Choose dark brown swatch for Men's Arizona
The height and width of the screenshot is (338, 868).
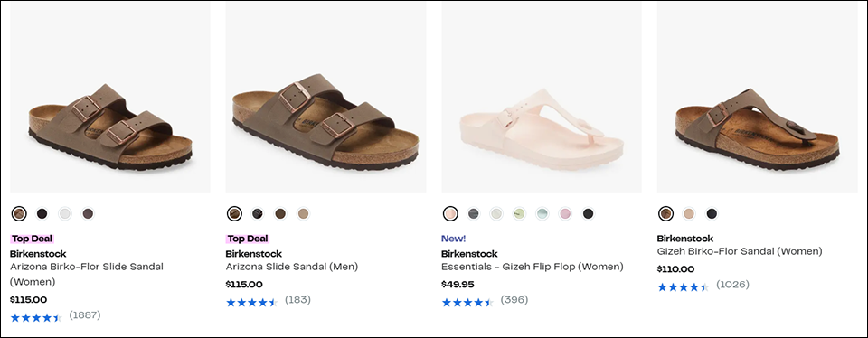click(280, 213)
